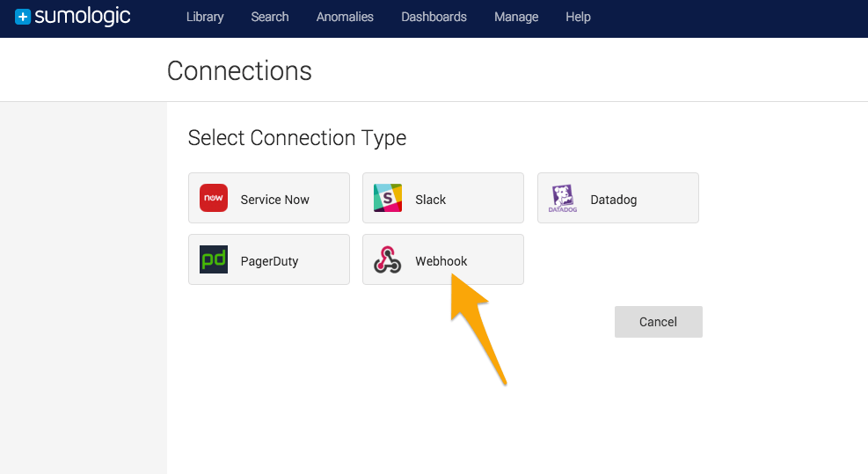Cancel connection type selection
This screenshot has width=868, height=474.
click(658, 322)
